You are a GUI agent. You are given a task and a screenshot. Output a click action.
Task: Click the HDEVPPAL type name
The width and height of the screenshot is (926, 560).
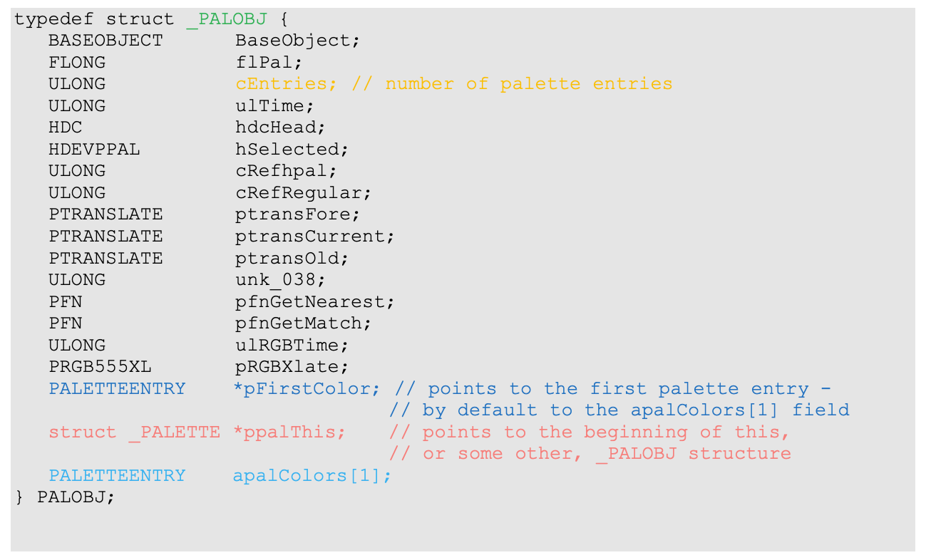[x=94, y=150]
